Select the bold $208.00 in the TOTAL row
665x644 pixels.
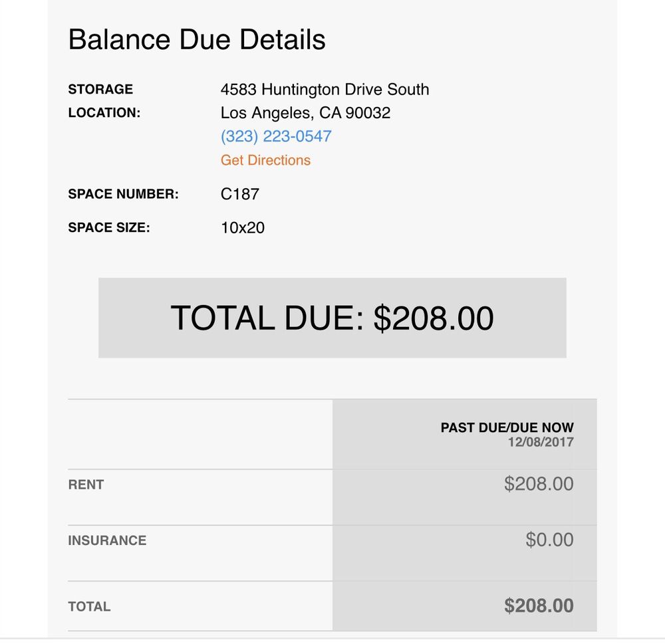(x=538, y=605)
